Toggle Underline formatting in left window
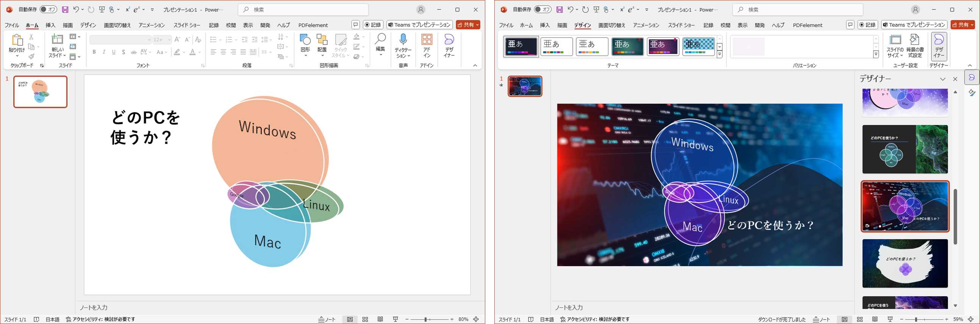Viewport: 980px width, 324px height. pos(114,52)
